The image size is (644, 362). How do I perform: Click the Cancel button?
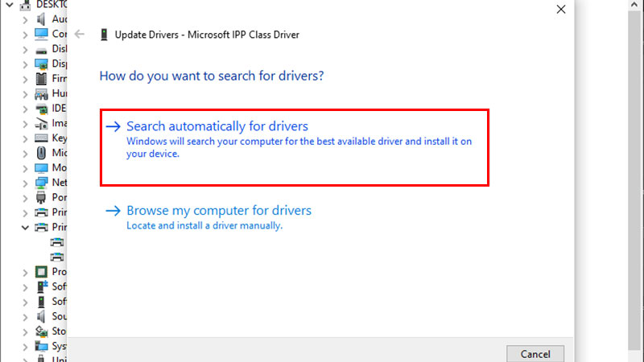[535, 354]
